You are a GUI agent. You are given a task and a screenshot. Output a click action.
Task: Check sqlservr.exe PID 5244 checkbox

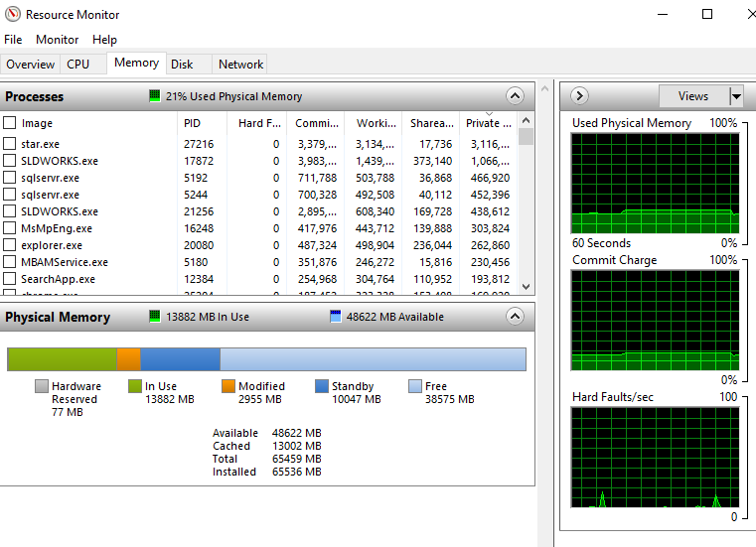tap(9, 195)
